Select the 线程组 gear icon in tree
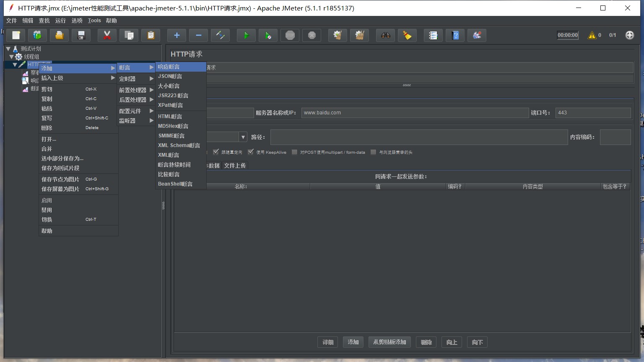This screenshot has width=644, height=362. (x=19, y=57)
